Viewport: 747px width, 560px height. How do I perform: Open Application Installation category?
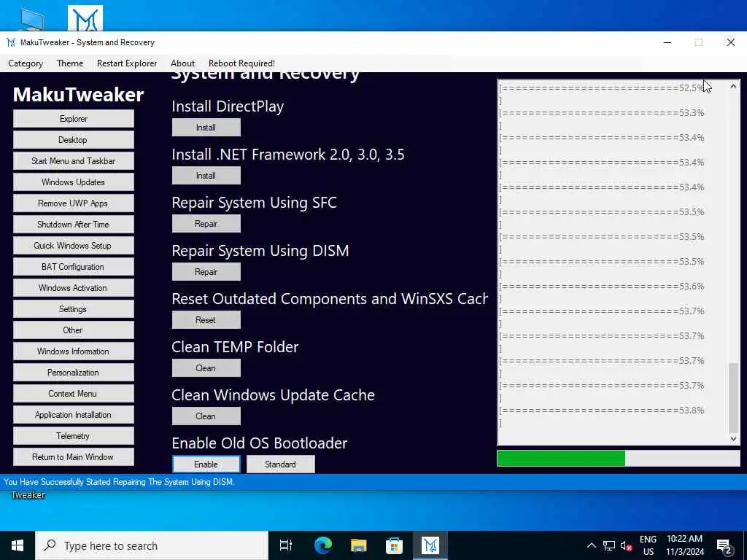[x=74, y=415]
